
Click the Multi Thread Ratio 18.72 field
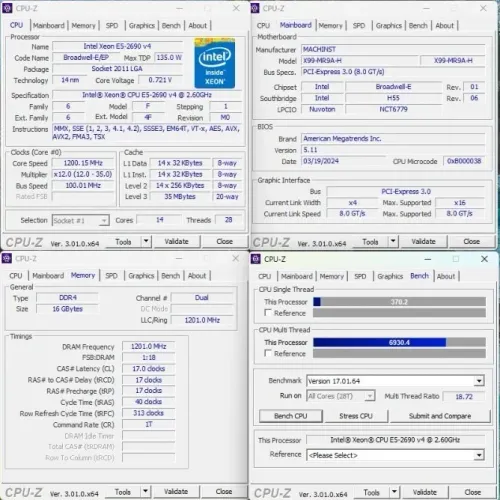pos(464,396)
